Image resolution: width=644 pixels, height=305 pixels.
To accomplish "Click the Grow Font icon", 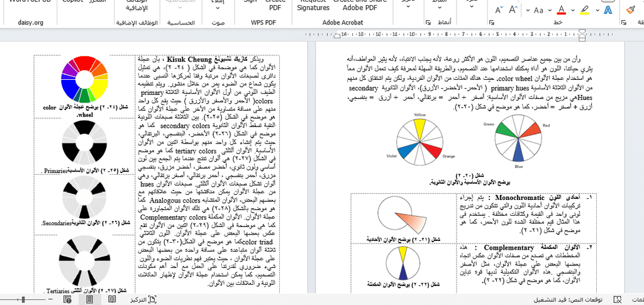I will tap(513, 10).
